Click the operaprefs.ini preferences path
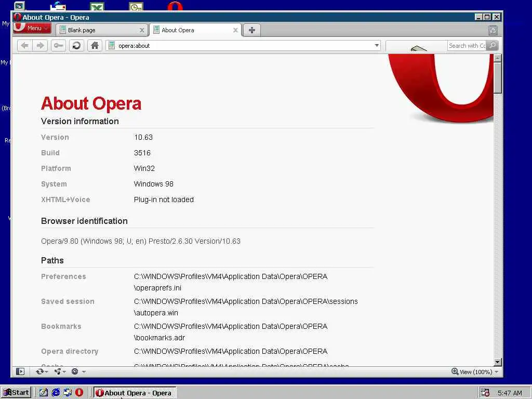The height and width of the screenshot is (399, 532). [x=231, y=282]
